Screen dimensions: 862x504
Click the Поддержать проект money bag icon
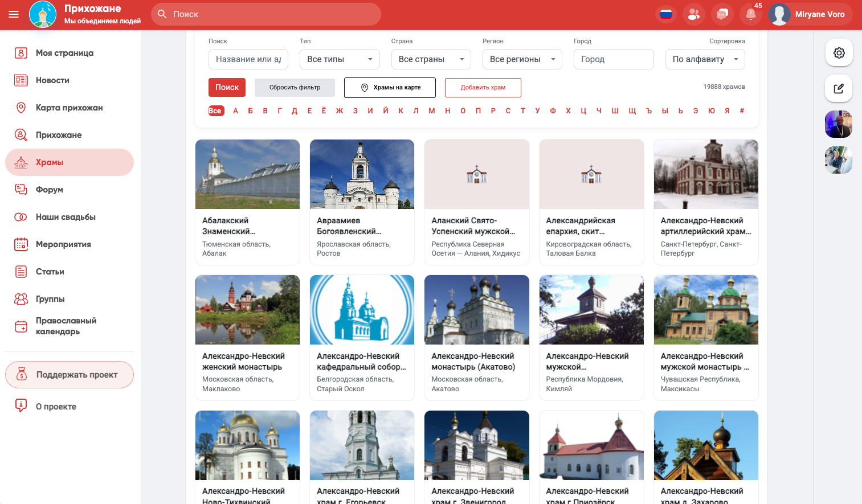tap(22, 375)
